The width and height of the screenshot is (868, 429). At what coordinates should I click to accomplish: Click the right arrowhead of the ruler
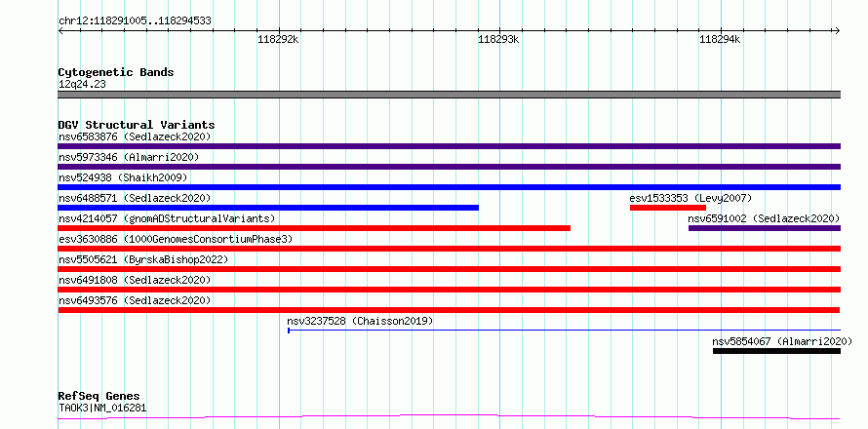coord(838,31)
